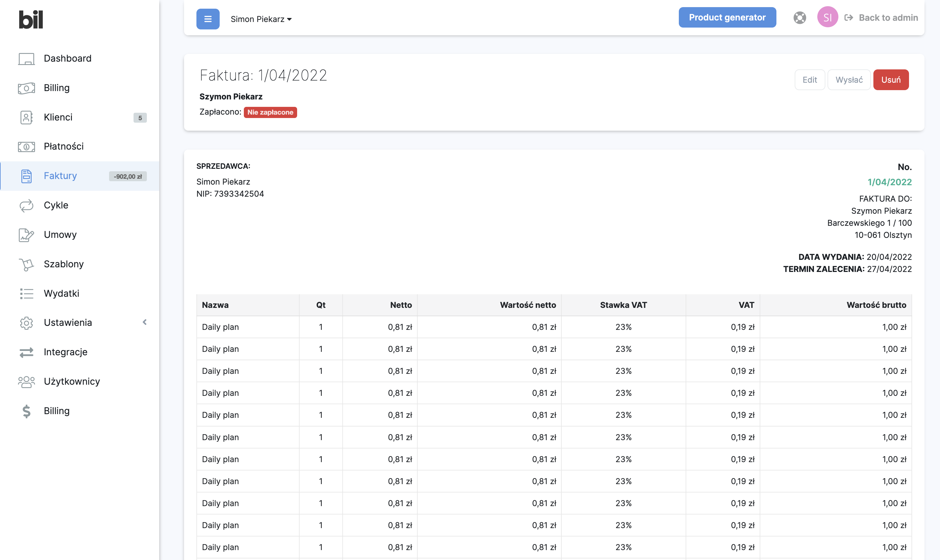Open the SI user avatar menu
The image size is (940, 560).
(827, 17)
